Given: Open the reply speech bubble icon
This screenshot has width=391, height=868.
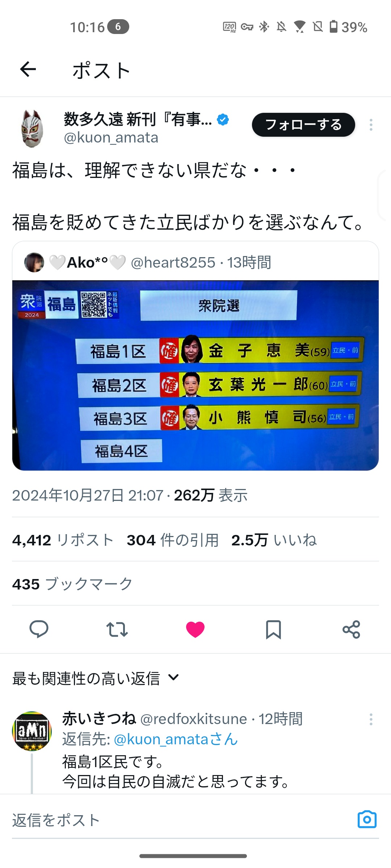Looking at the screenshot, I should pos(39,629).
